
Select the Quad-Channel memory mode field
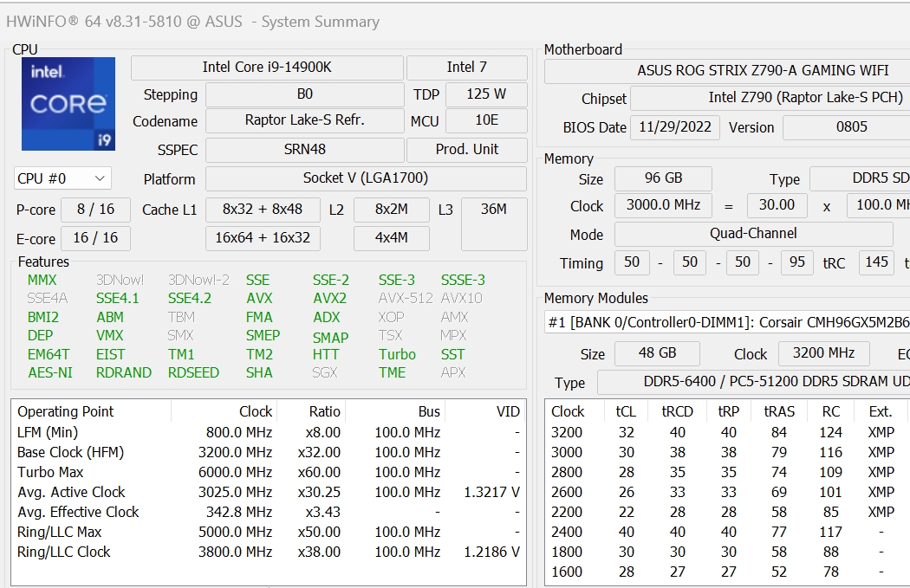(752, 234)
